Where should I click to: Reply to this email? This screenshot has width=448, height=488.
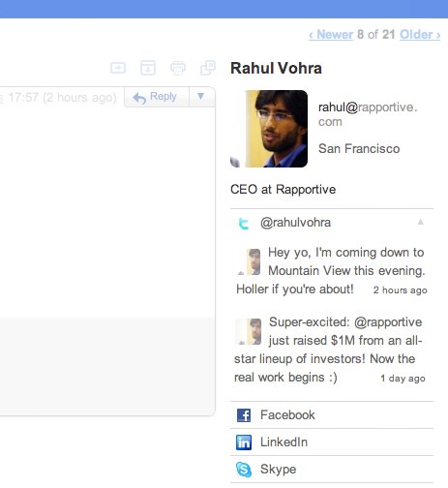pos(157,97)
